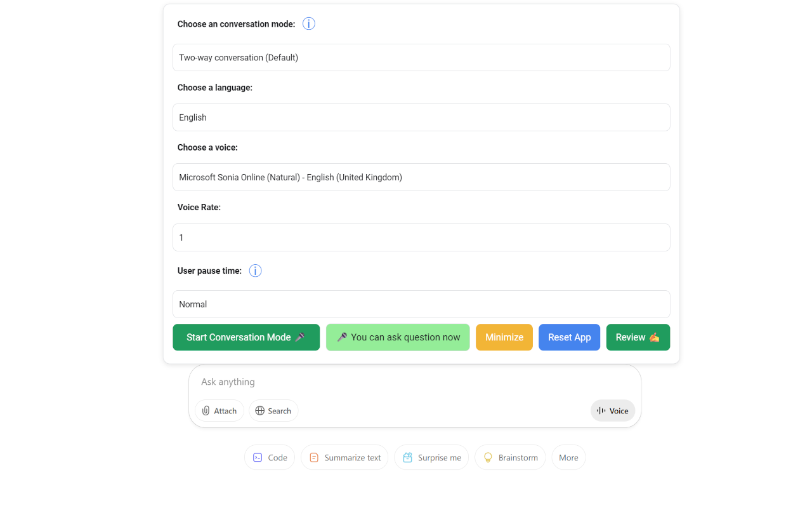Click the Review button
Image resolution: width=812 pixels, height=508 pixels.
[x=638, y=337]
